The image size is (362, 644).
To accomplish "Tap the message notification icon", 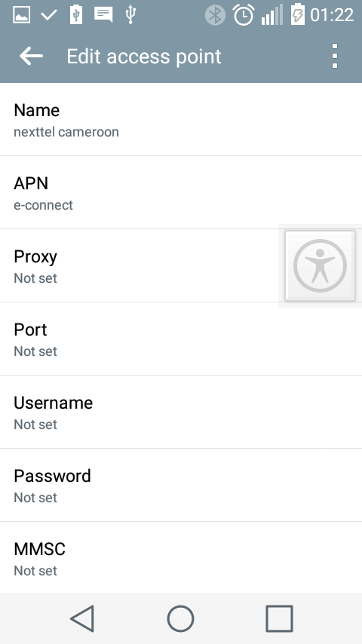I will pyautogui.click(x=103, y=14).
